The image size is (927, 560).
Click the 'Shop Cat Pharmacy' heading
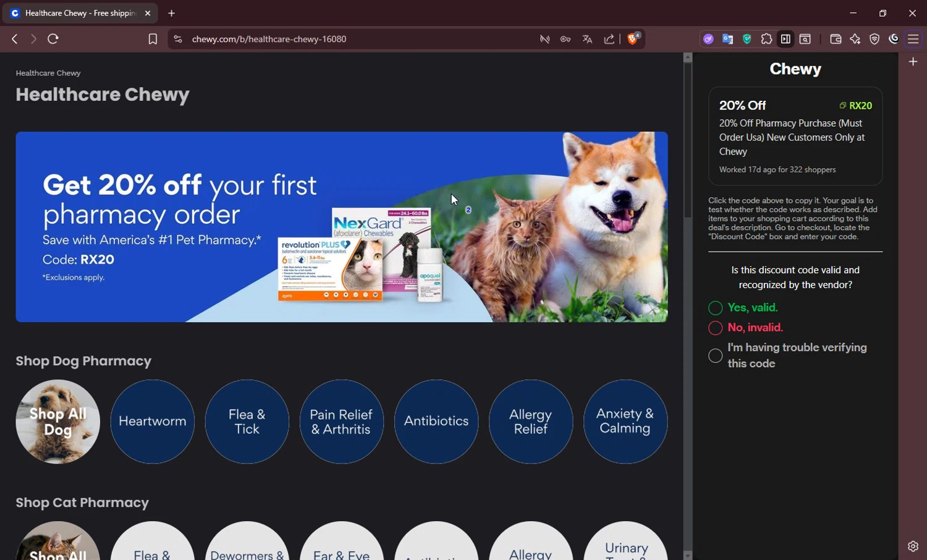[x=82, y=503]
